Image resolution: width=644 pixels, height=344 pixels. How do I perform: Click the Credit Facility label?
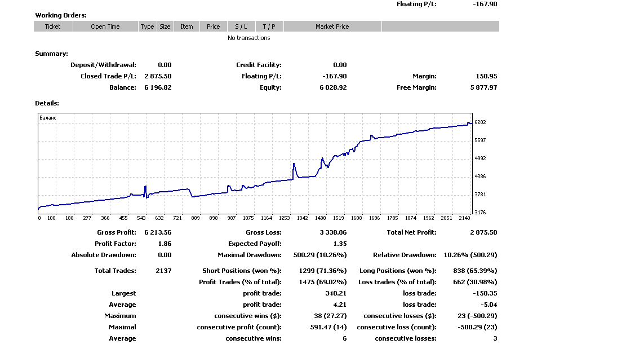pyautogui.click(x=259, y=64)
